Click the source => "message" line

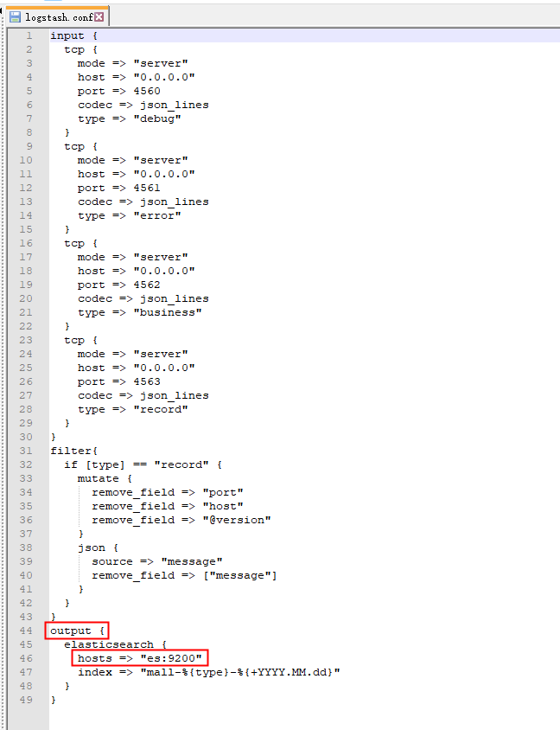157,561
